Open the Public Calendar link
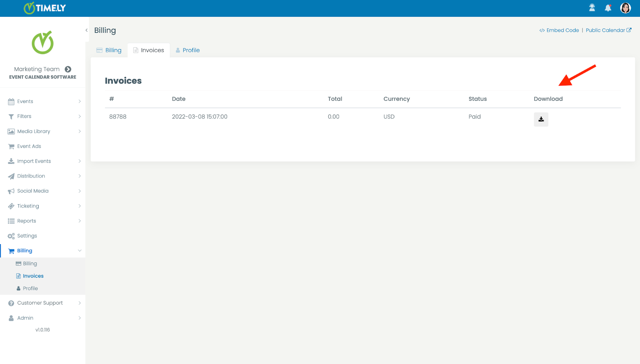 coord(606,30)
